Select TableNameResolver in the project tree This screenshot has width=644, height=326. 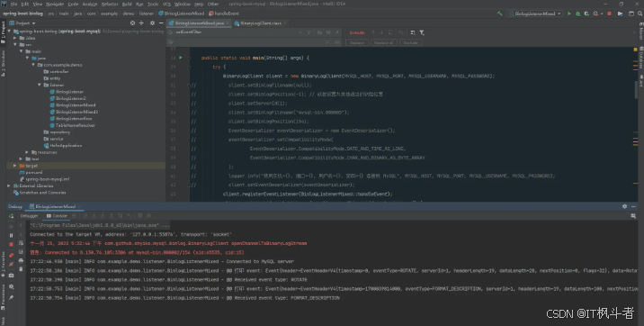pyautogui.click(x=76, y=125)
